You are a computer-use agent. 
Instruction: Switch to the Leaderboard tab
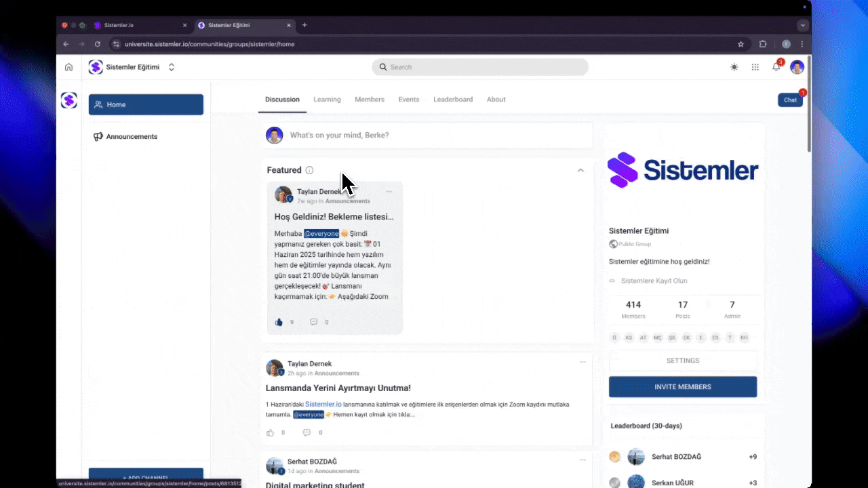point(453,100)
